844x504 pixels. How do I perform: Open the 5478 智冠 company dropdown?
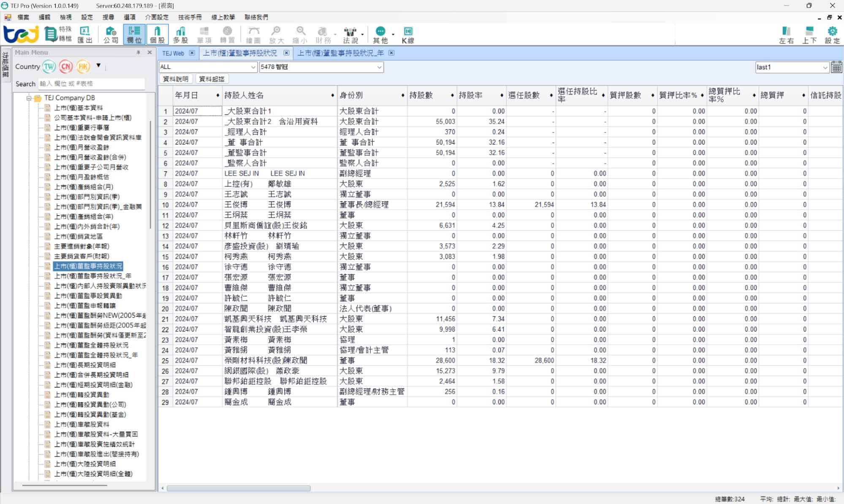379,67
